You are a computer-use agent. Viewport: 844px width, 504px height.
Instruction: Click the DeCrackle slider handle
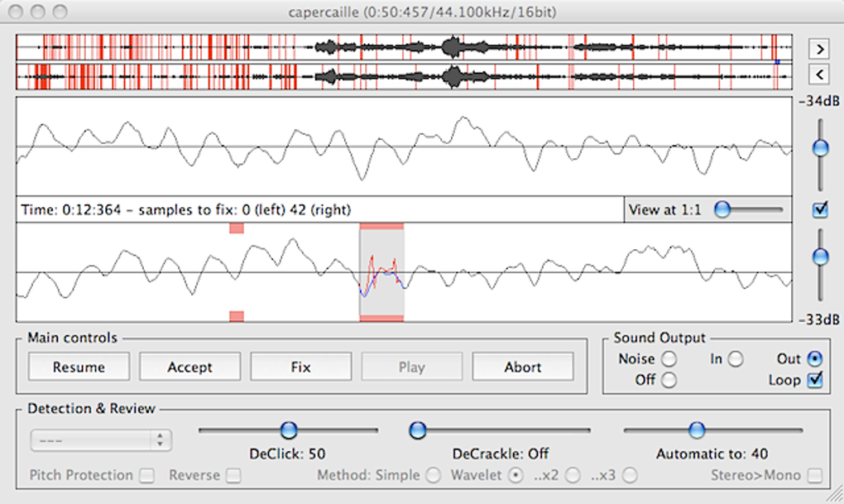click(418, 430)
